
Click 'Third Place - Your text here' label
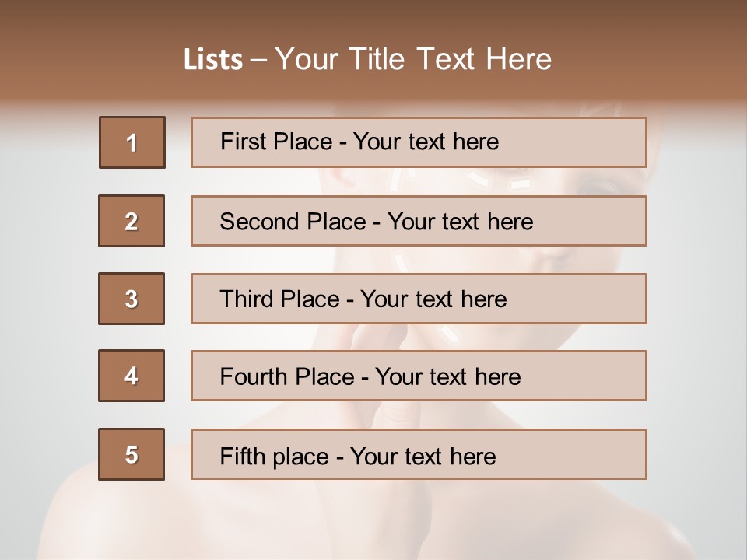[x=363, y=299]
